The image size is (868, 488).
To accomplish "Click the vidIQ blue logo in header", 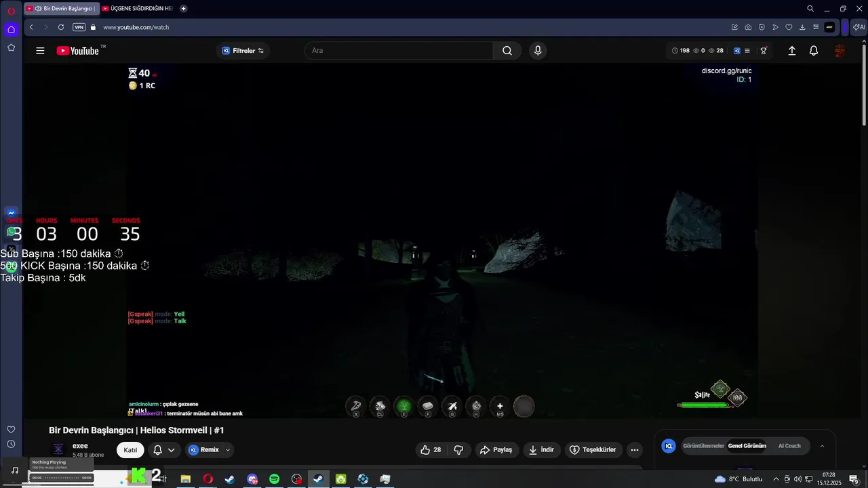I will 737,51.
